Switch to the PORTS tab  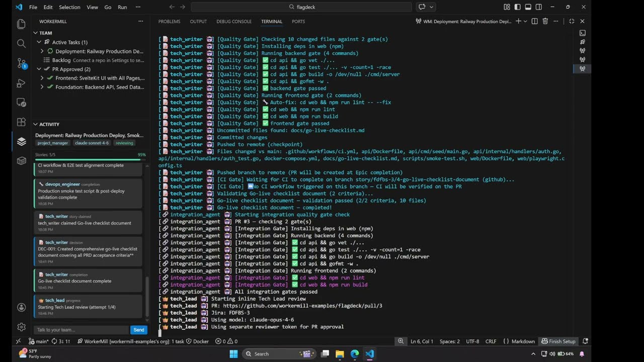(x=298, y=22)
